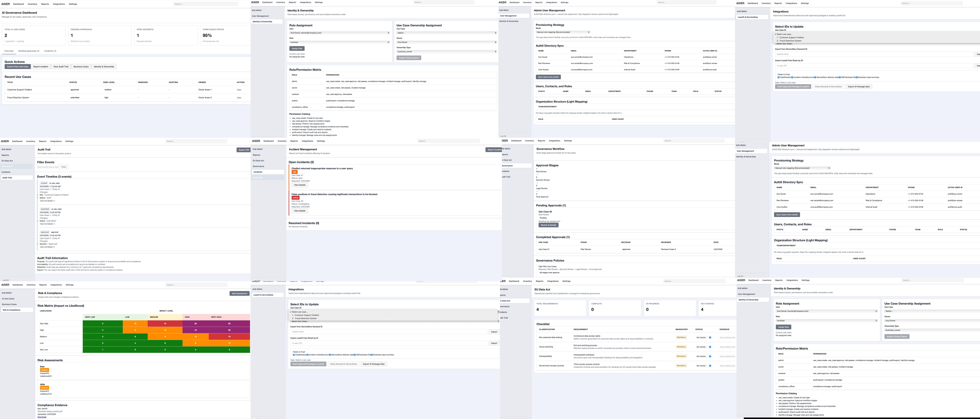The image size is (980, 419).
Task: Click "Sync Users from Auth0"
Action: click(549, 77)
